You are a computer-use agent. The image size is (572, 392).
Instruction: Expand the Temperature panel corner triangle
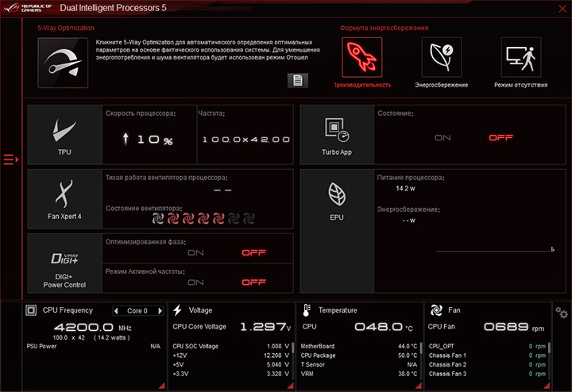tap(419, 386)
